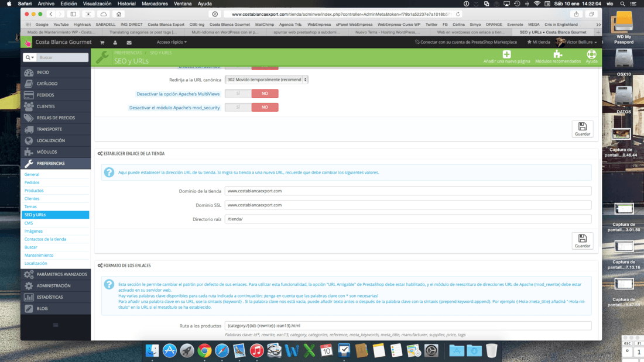Image resolution: width=644 pixels, height=362 pixels.
Task: Show more bookmarks with chevron
Action: click(x=598, y=25)
